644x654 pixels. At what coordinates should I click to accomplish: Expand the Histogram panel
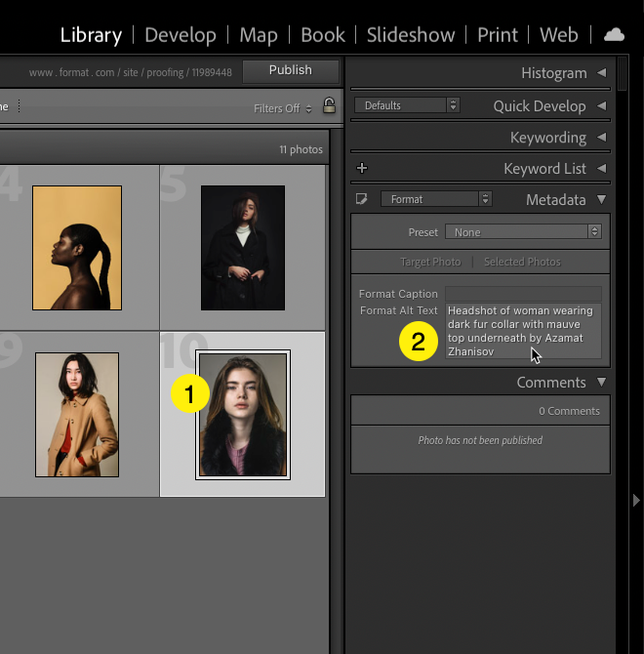tap(601, 73)
